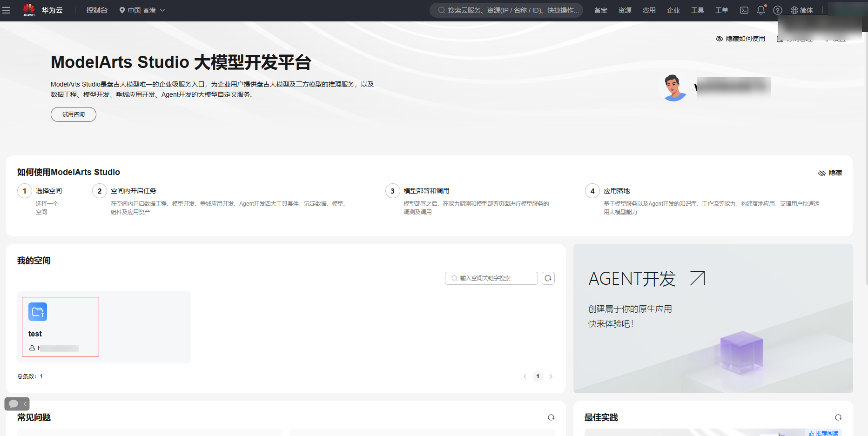Screen dimensions: 868x436
Task: Open the test space by its name
Action: pyautogui.click(x=35, y=334)
